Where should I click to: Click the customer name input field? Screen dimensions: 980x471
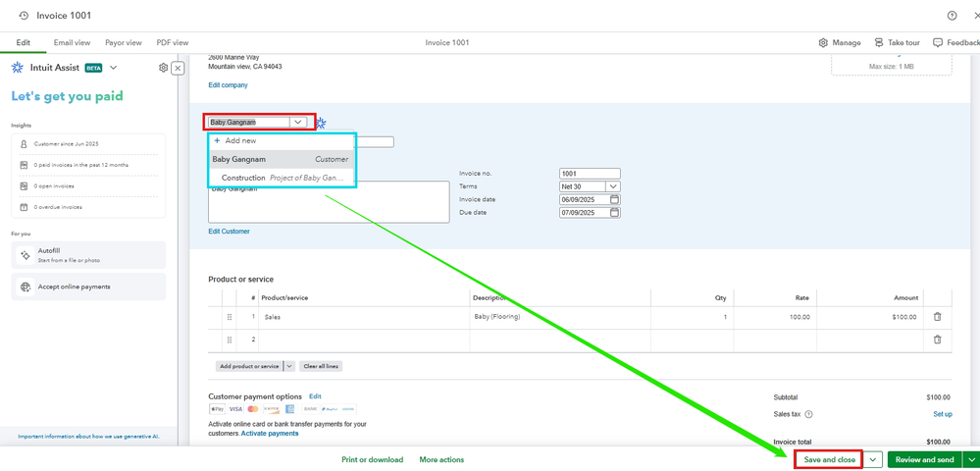249,123
